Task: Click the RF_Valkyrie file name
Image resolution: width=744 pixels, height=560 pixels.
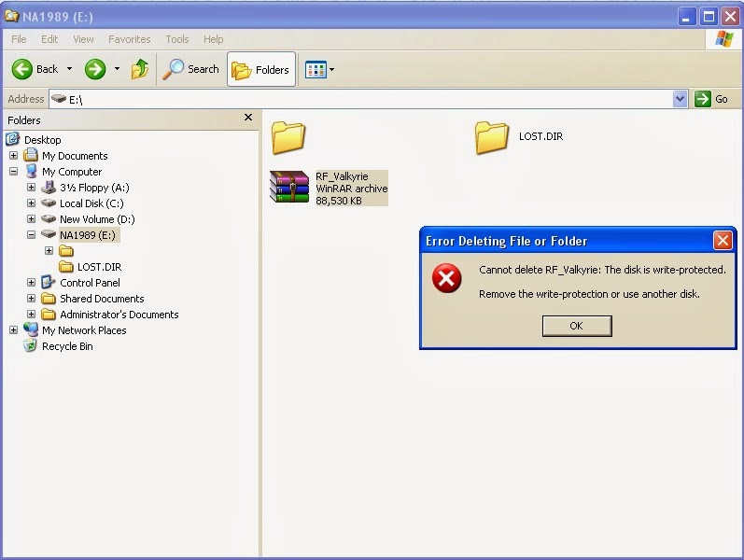Action: click(342, 176)
